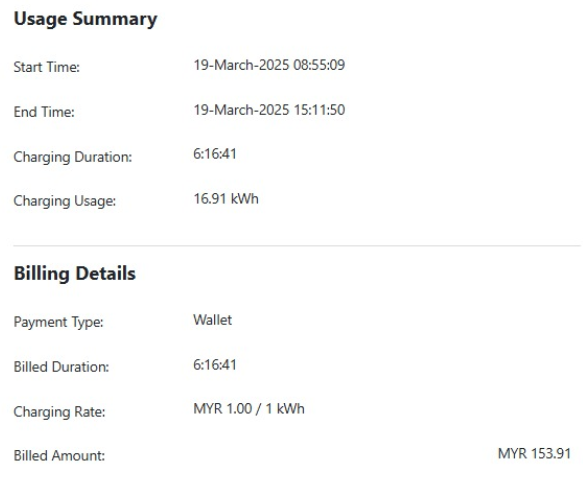
Task: Click the charging duration value 6:16:41
Action: (215, 154)
